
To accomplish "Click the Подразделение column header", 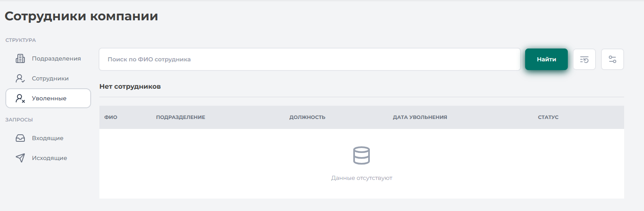I will click(181, 117).
